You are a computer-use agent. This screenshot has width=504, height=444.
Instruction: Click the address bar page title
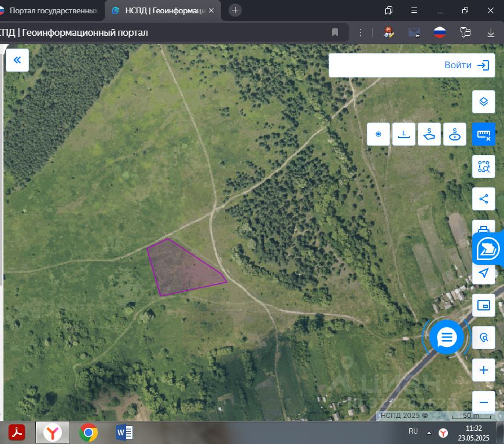tap(73, 32)
